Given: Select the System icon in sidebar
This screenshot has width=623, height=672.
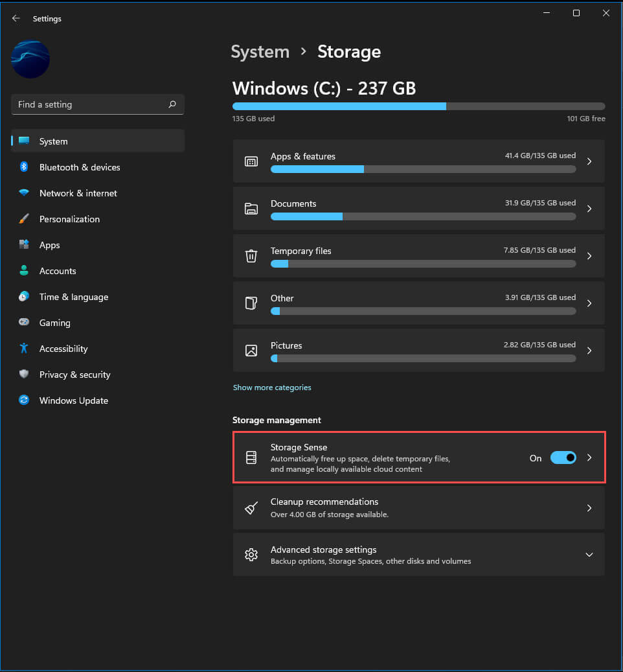Looking at the screenshot, I should click(24, 141).
